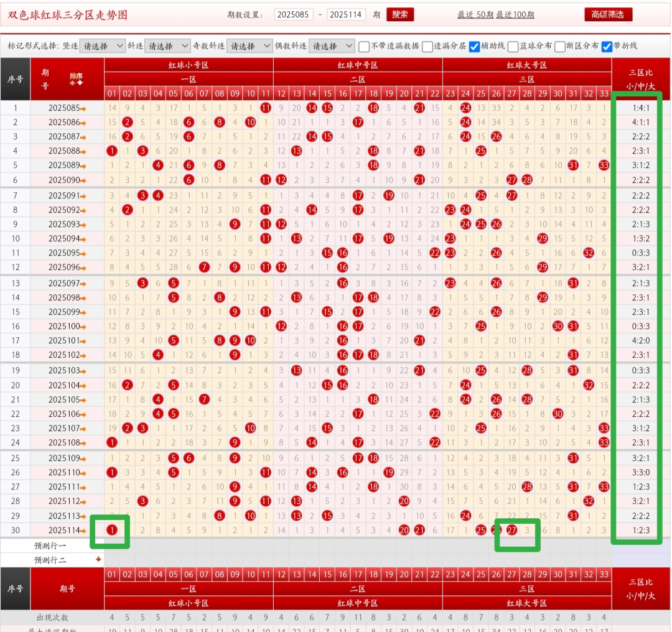Click the orange arrow next to 2025100
This screenshot has width=672, height=632.
point(83,327)
